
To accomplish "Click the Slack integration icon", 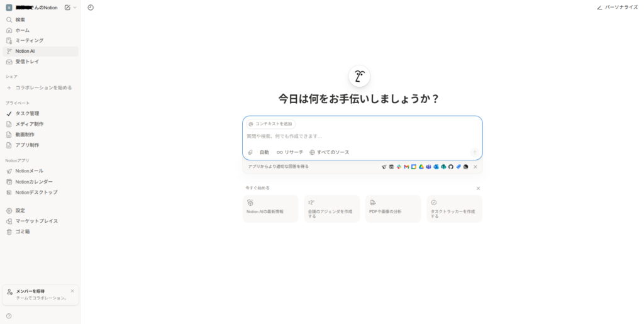I will coord(399,167).
